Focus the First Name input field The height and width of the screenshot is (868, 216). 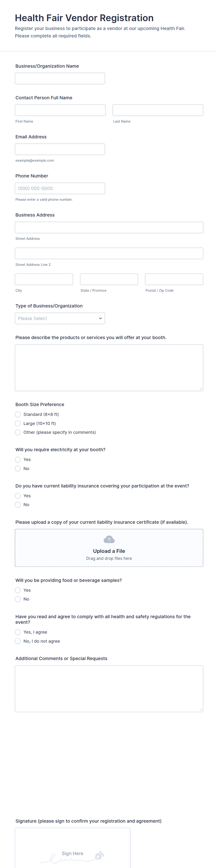pos(60,110)
